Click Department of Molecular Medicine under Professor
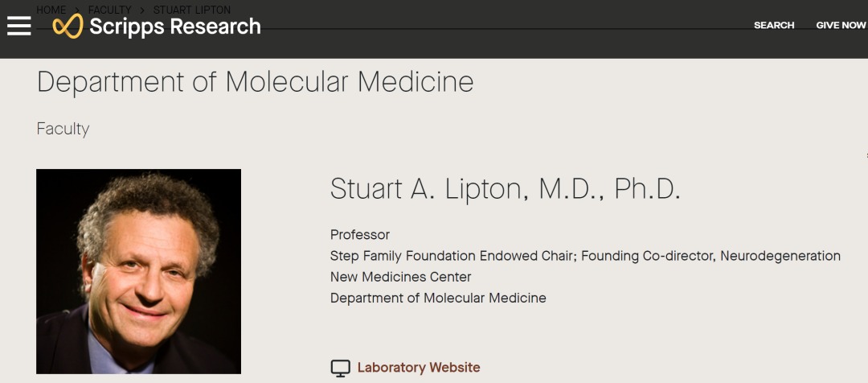Screen dimensions: 868x383 tap(438, 298)
